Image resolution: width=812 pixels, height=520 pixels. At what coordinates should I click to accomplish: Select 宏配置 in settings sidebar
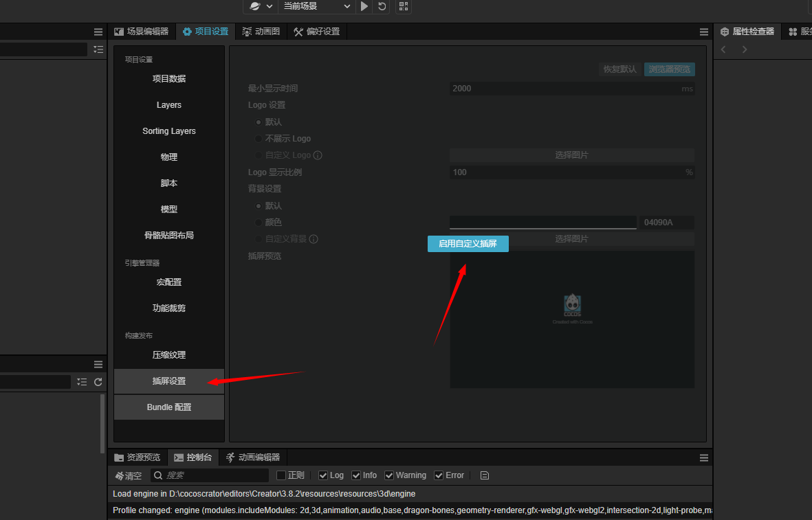[x=169, y=282]
